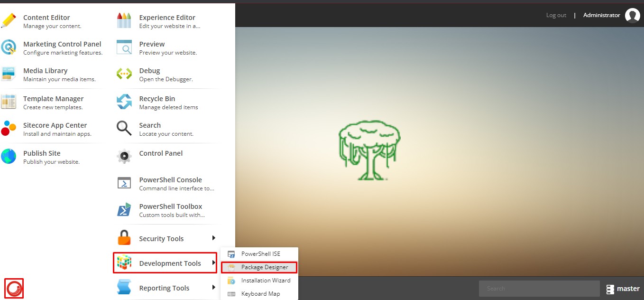The width and height of the screenshot is (644, 300).
Task: Click the Administrator profile avatar
Action: 633,16
